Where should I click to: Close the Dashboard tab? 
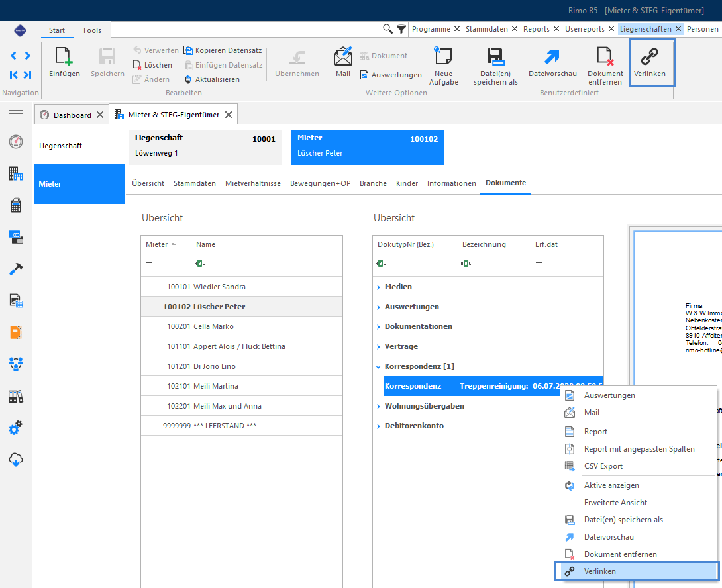point(100,115)
